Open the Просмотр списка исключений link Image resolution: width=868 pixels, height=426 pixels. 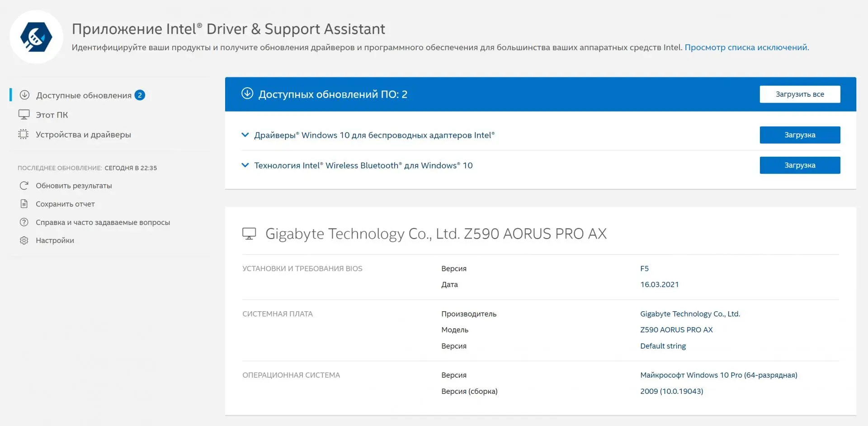(x=746, y=47)
